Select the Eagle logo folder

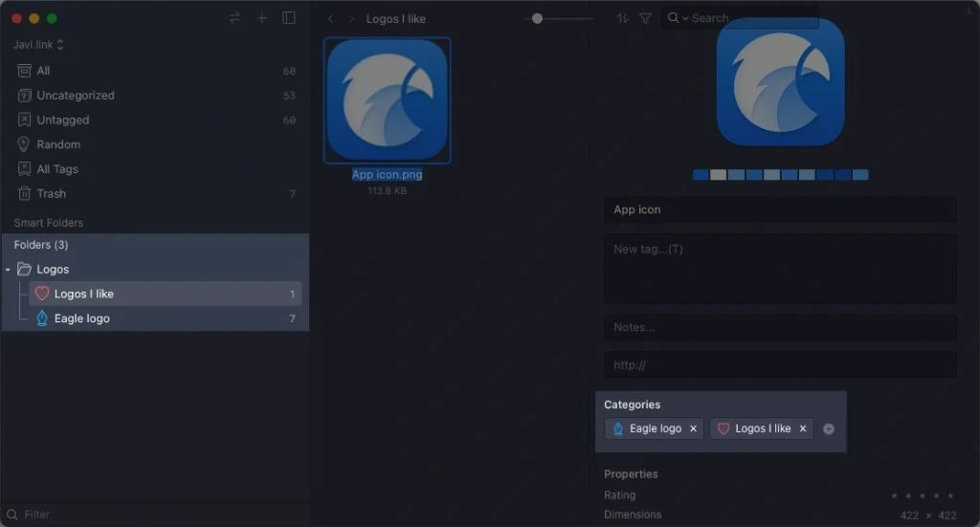coord(81,318)
